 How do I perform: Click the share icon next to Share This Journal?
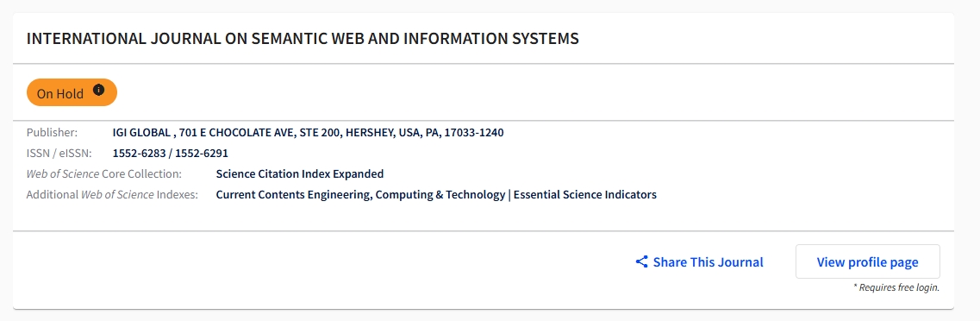[641, 261]
